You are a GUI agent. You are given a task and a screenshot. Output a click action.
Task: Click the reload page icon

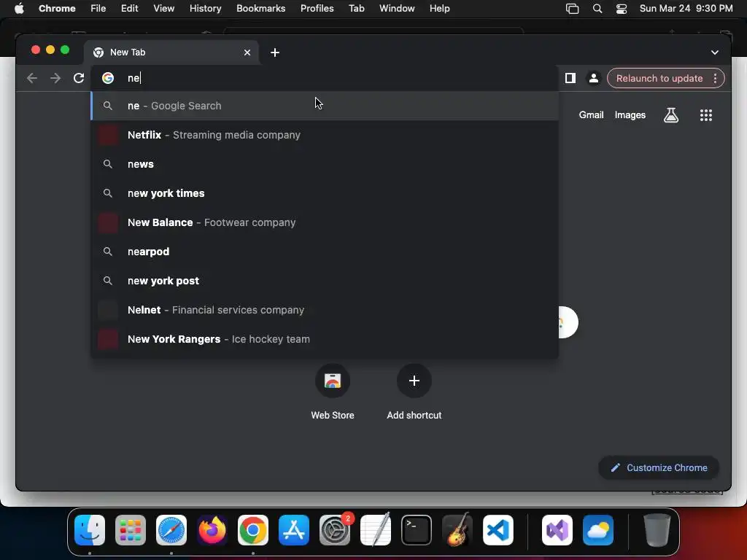coord(79,78)
